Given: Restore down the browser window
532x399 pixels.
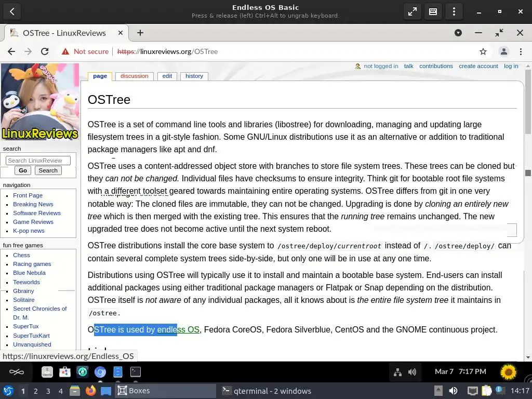Looking at the screenshot, I should coord(499,33).
